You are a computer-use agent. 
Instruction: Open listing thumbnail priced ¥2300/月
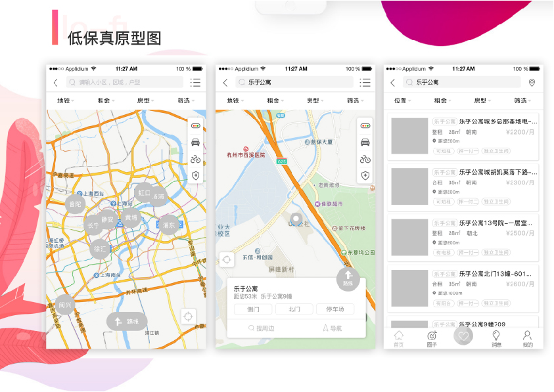point(409,186)
